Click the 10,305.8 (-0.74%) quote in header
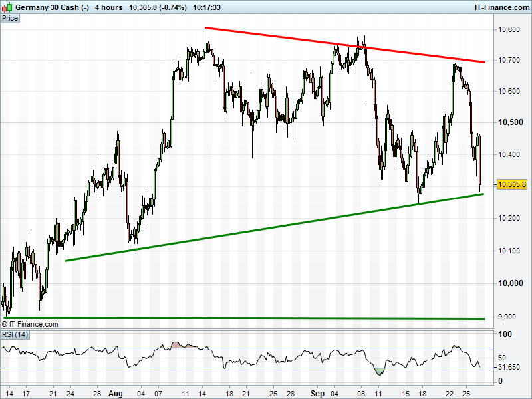This screenshot has width=532, height=399. pyautogui.click(x=158, y=7)
